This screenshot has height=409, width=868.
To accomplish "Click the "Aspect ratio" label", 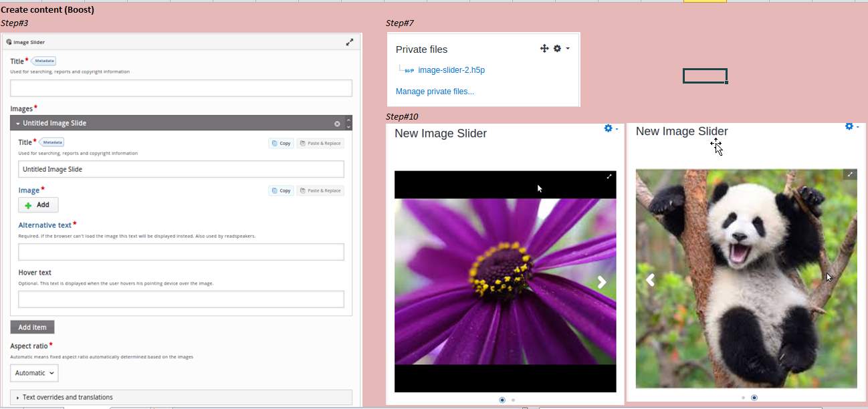I will point(29,346).
